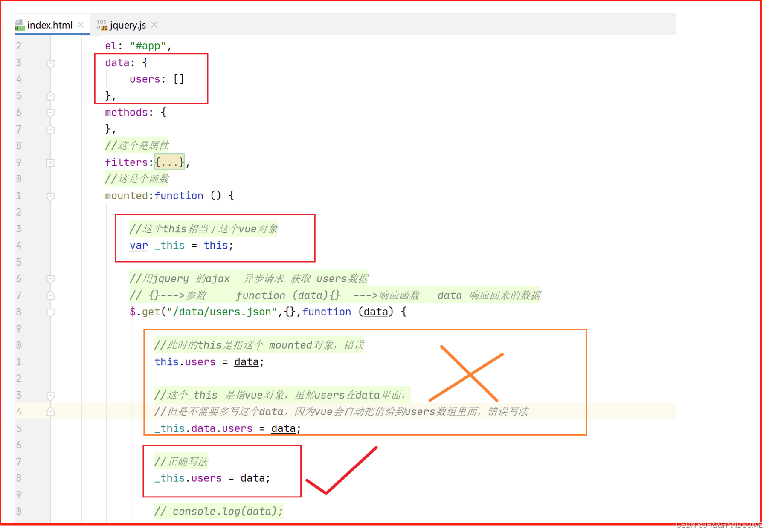Click the data block end fold marker
769x532 pixels.
[50, 96]
